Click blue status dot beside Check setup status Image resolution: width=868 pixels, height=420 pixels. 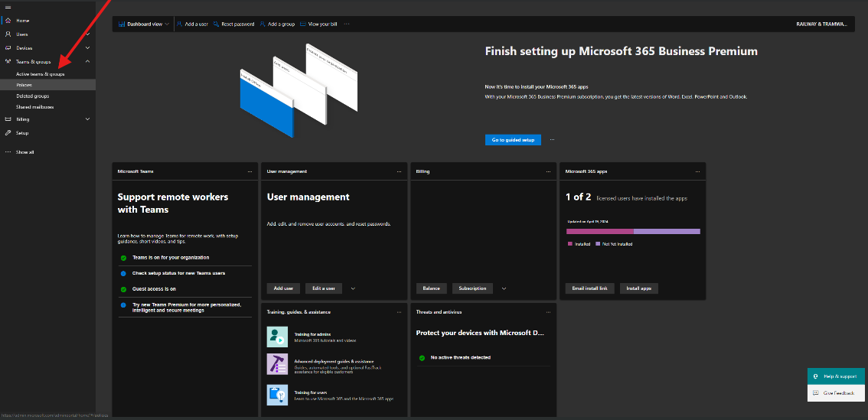[123, 273]
